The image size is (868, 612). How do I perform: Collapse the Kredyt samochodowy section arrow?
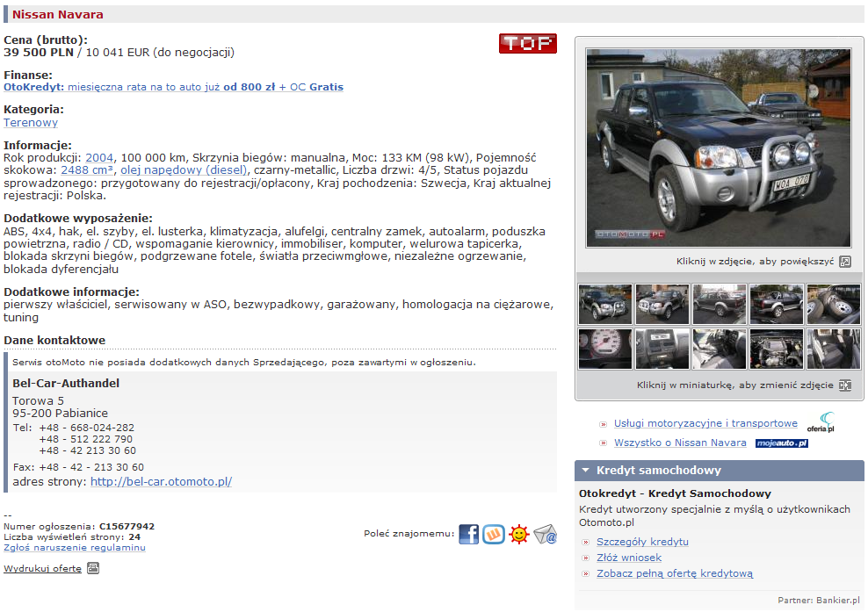pyautogui.click(x=585, y=471)
